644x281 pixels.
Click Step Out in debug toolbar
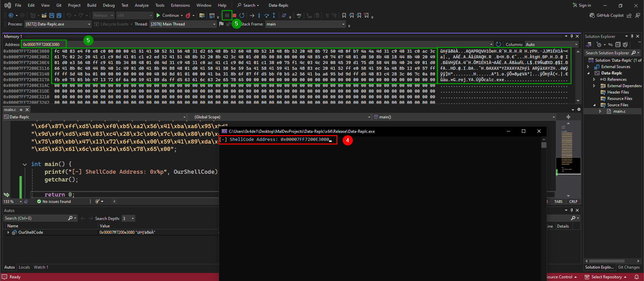click(274, 15)
